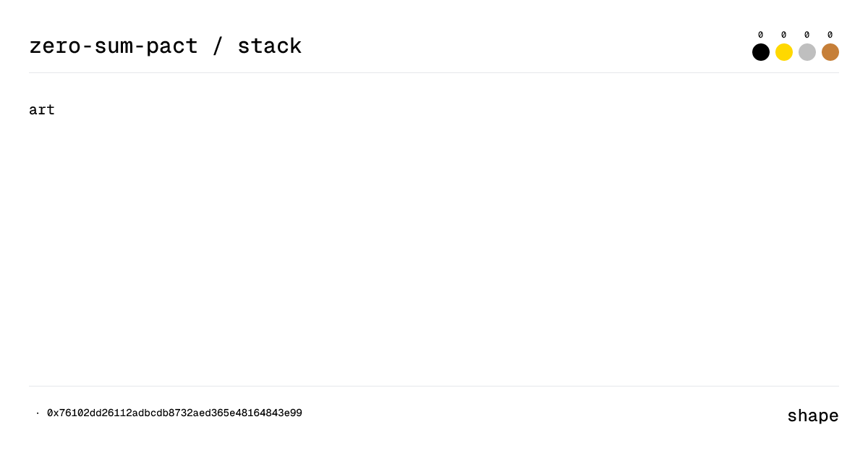
Task: Click the shape label in the footer
Action: click(813, 415)
